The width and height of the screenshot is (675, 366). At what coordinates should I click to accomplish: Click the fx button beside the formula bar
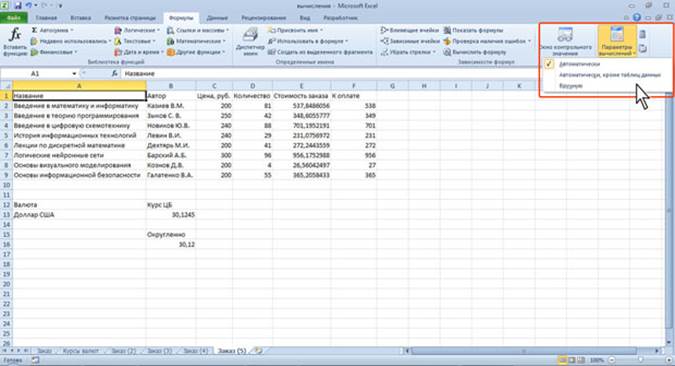pos(115,74)
